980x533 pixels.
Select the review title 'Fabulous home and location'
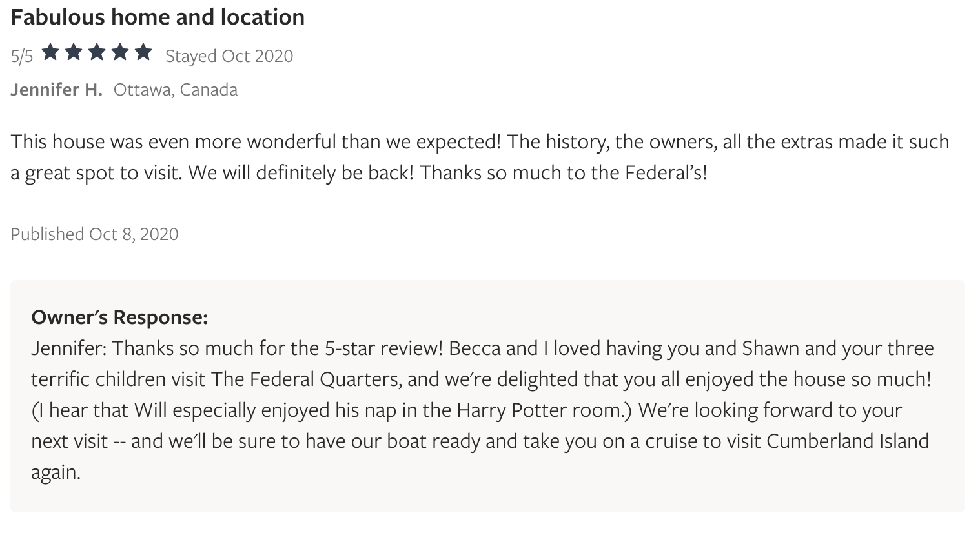tap(158, 17)
